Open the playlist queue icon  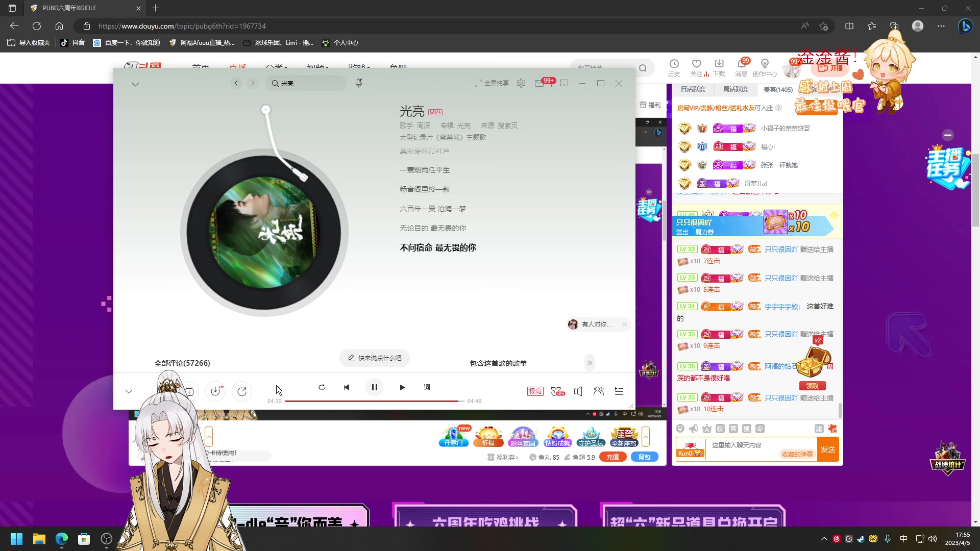[x=619, y=391]
